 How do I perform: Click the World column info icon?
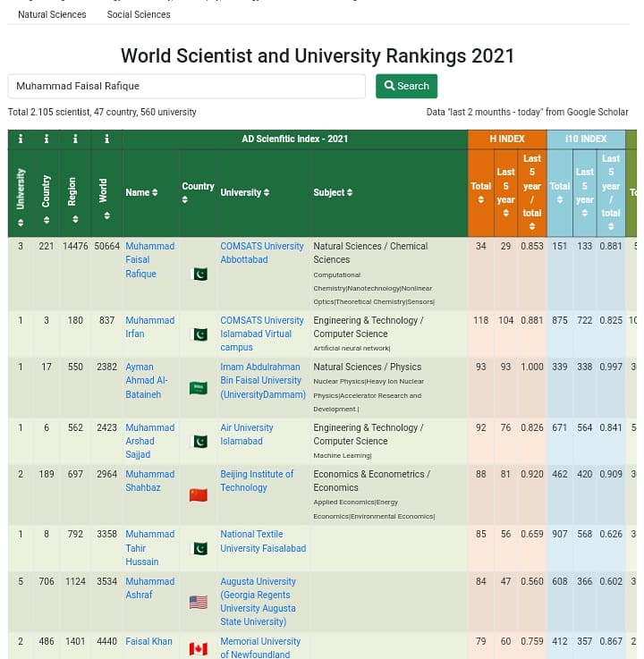[x=106, y=139]
